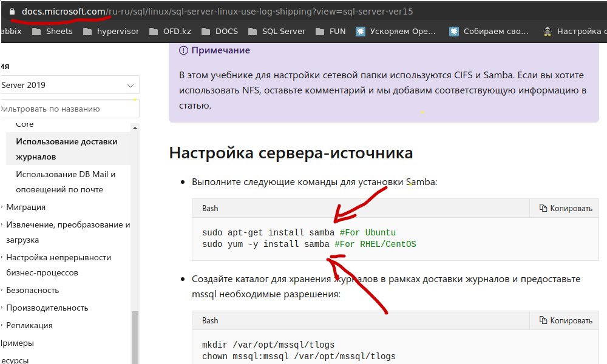The height and width of the screenshot is (364, 607).
Task: Click the 'sudo apt-get install samba' line
Action: [x=299, y=232]
